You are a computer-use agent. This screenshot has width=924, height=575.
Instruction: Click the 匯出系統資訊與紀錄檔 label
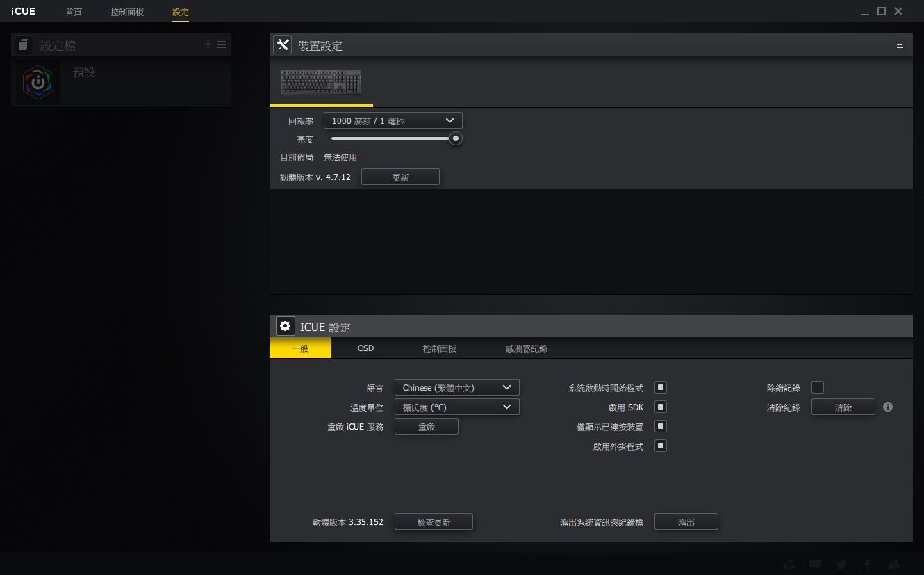(602, 522)
